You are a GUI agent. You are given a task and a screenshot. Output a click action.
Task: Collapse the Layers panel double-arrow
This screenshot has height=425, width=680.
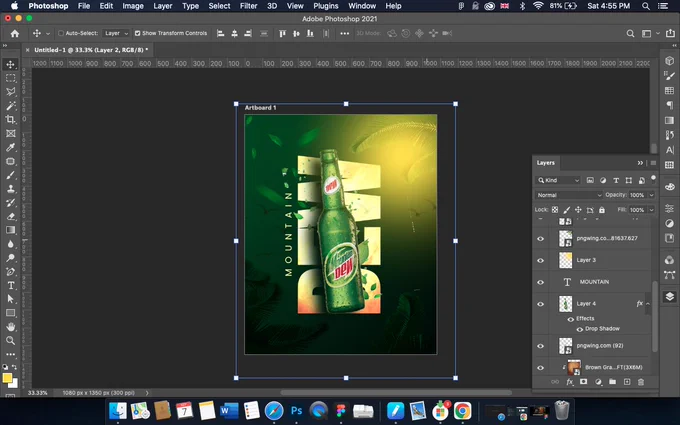[x=640, y=163]
